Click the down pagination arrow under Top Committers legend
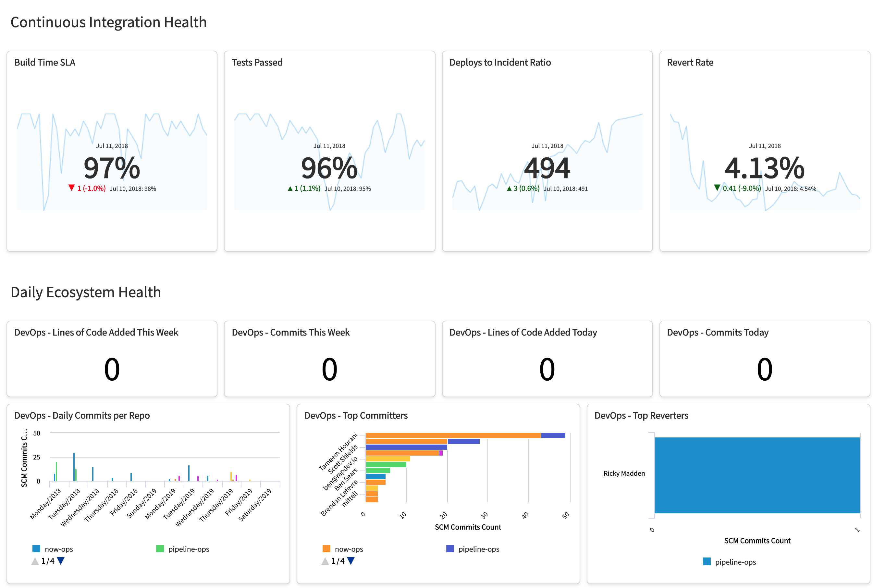Image resolution: width=873 pixels, height=588 pixels. point(351,561)
